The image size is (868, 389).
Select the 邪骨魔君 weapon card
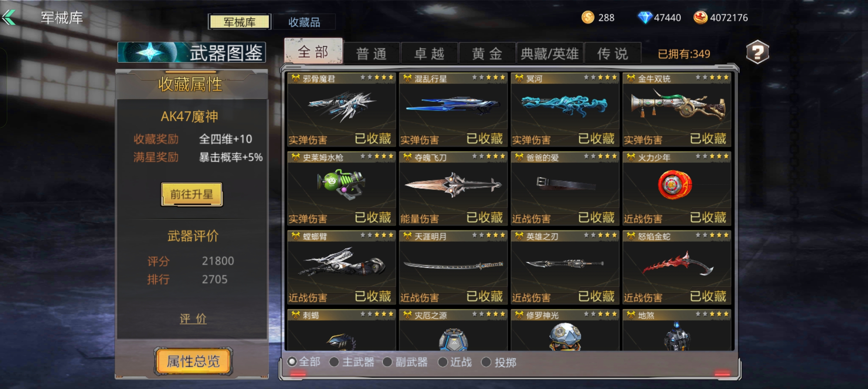click(342, 109)
